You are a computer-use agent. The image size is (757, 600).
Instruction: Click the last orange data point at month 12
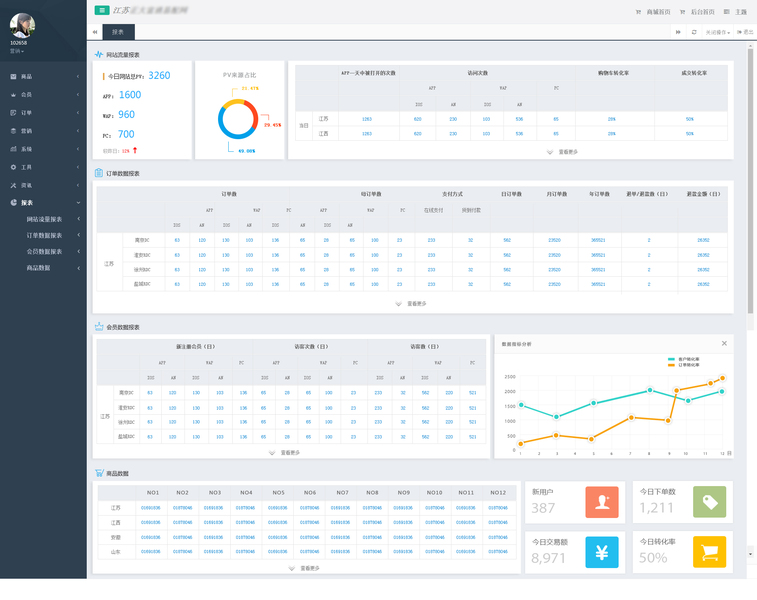pyautogui.click(x=723, y=378)
